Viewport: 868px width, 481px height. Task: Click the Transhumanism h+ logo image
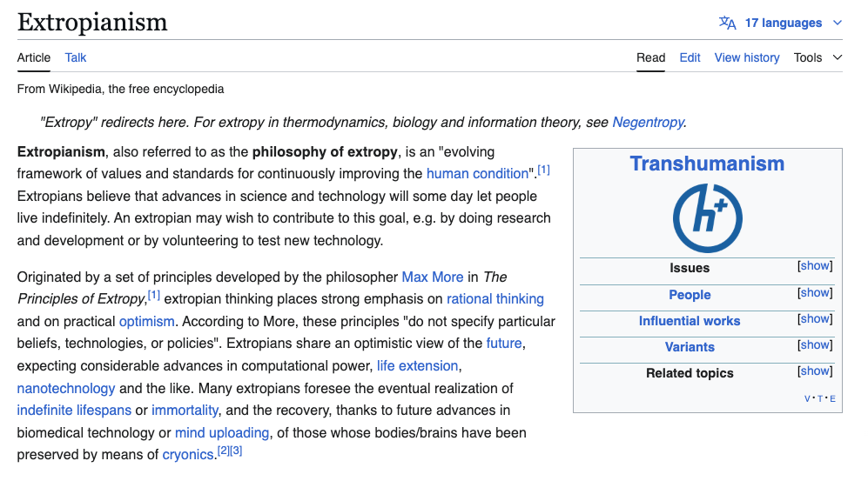[708, 217]
